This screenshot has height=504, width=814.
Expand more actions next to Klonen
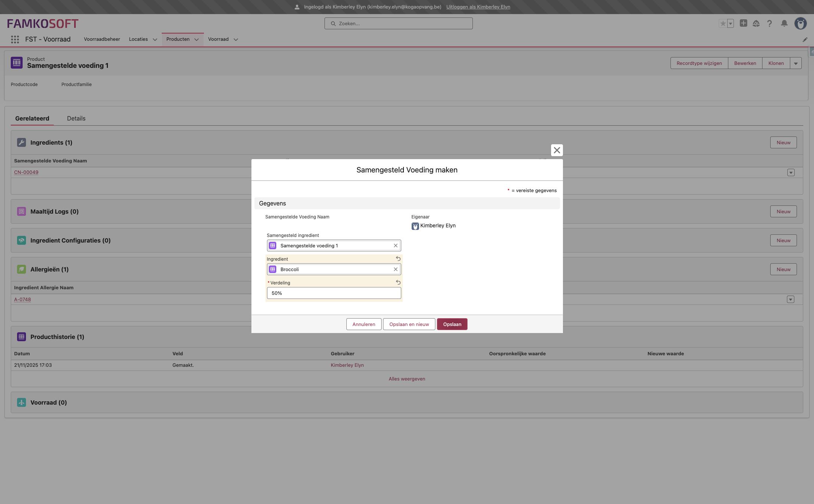click(x=795, y=63)
